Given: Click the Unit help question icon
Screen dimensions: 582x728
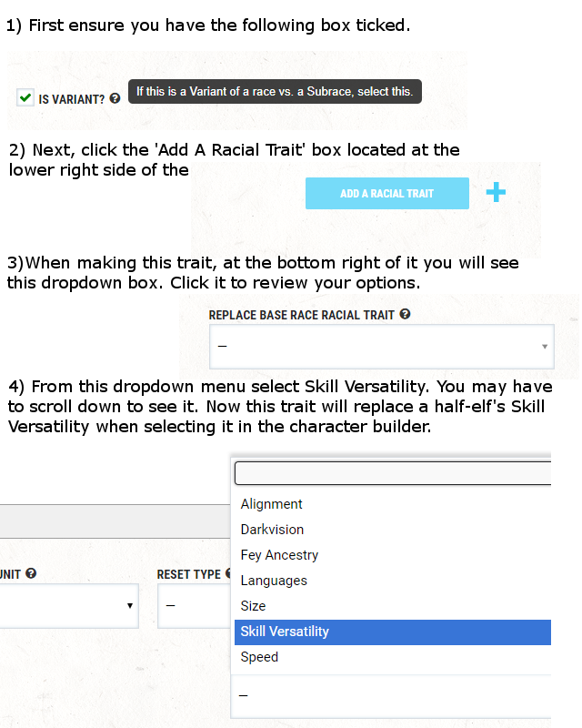Looking at the screenshot, I should (31, 573).
